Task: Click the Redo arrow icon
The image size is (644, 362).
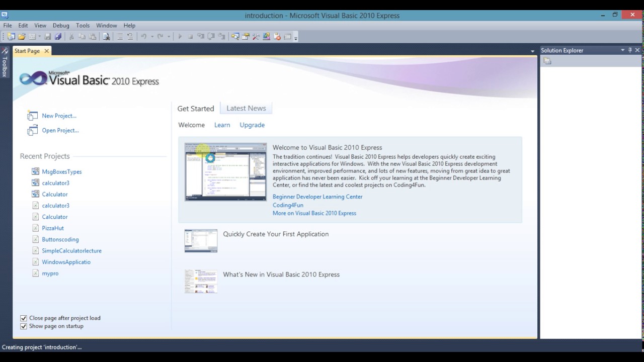Action: [x=160, y=36]
